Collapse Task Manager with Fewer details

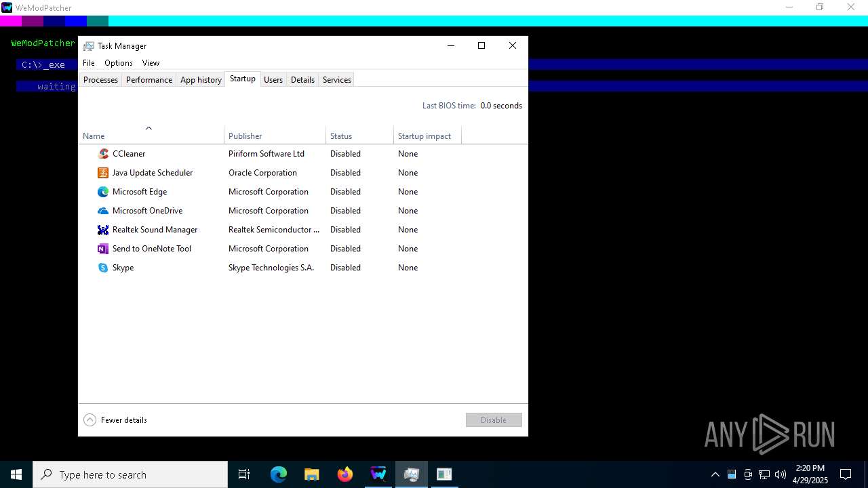coord(115,420)
